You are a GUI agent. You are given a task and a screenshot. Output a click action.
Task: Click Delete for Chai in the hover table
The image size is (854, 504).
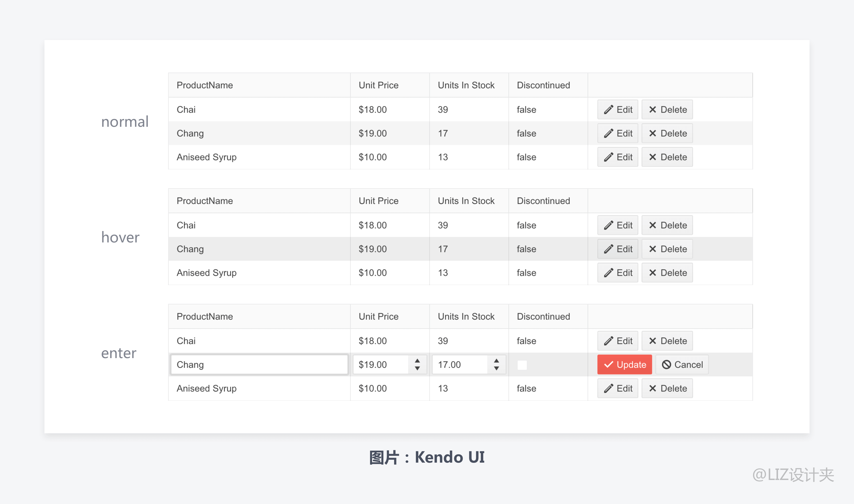pyautogui.click(x=667, y=225)
